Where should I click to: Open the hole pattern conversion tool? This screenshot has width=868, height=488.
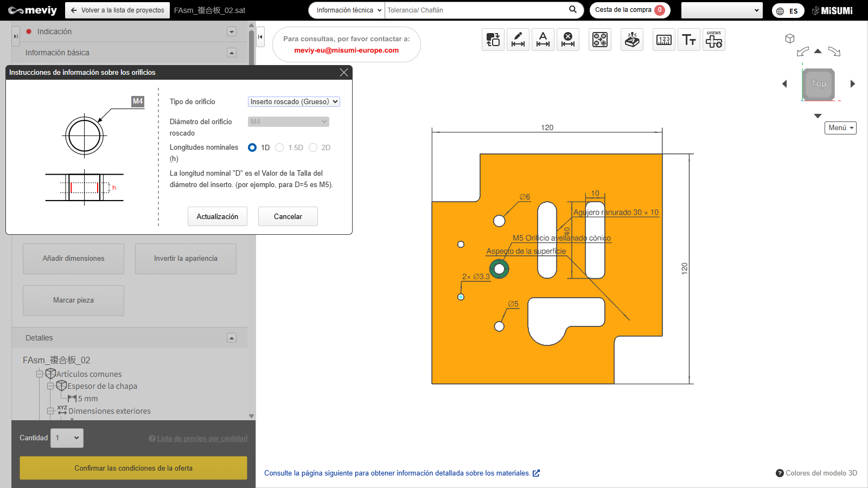(x=600, y=40)
